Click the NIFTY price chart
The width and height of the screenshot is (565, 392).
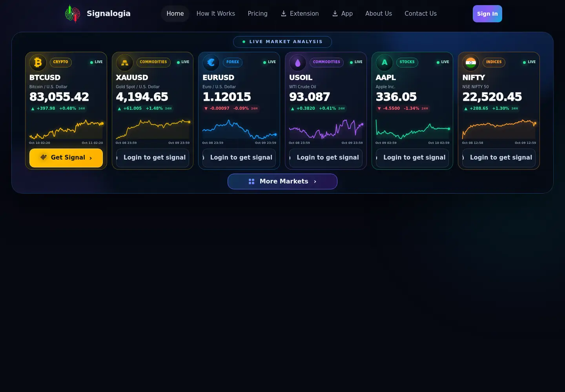(499, 129)
